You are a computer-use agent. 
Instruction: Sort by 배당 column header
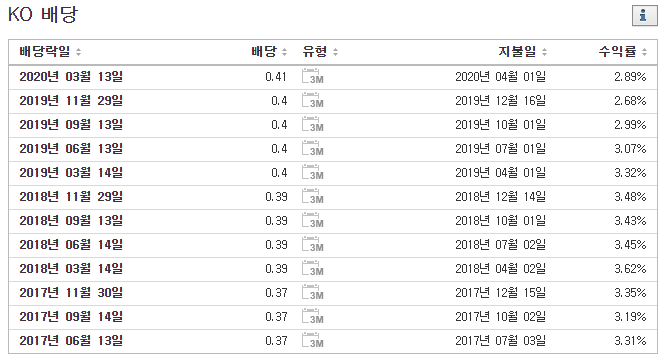(269, 52)
